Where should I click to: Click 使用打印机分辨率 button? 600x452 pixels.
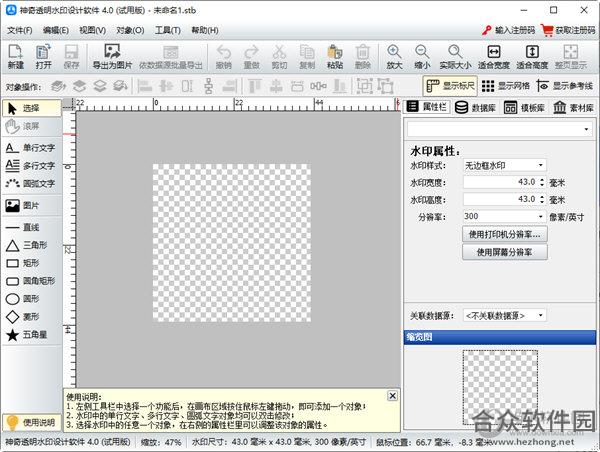coord(505,234)
